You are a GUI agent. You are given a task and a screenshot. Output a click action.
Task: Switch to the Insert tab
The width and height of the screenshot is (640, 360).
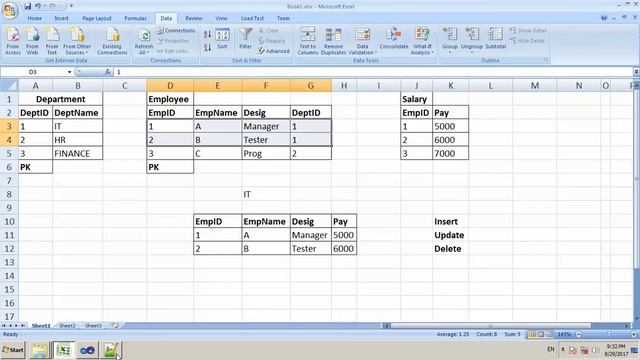(61, 18)
